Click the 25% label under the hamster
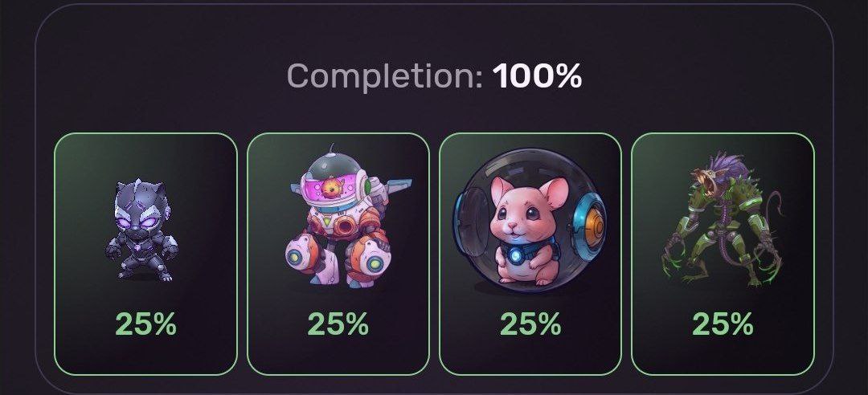The height and width of the screenshot is (395, 868). pyautogui.click(x=530, y=324)
